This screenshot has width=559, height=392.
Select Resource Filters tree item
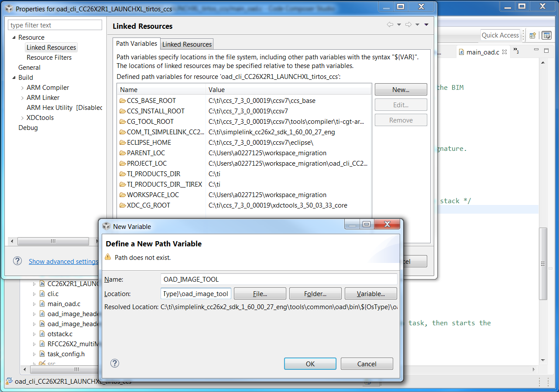(49, 58)
